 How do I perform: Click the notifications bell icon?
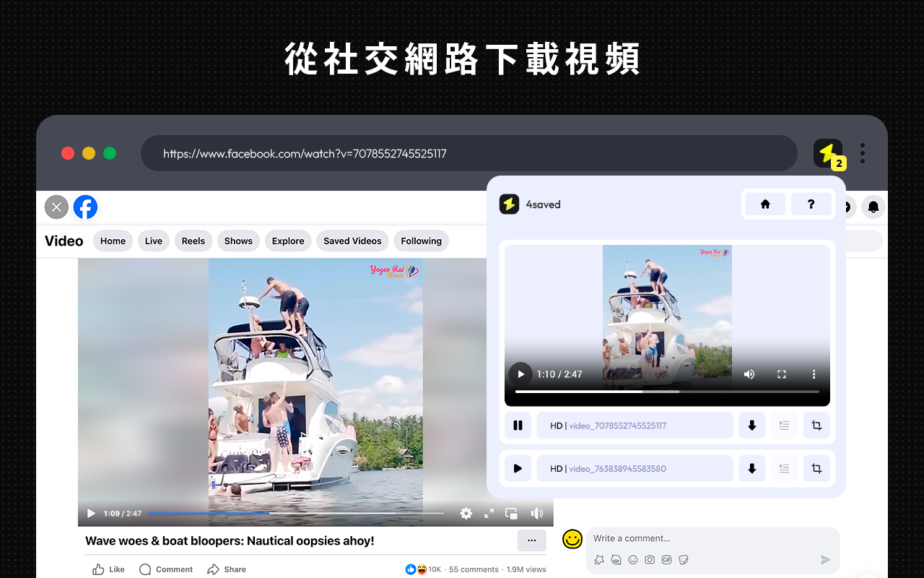(x=873, y=207)
